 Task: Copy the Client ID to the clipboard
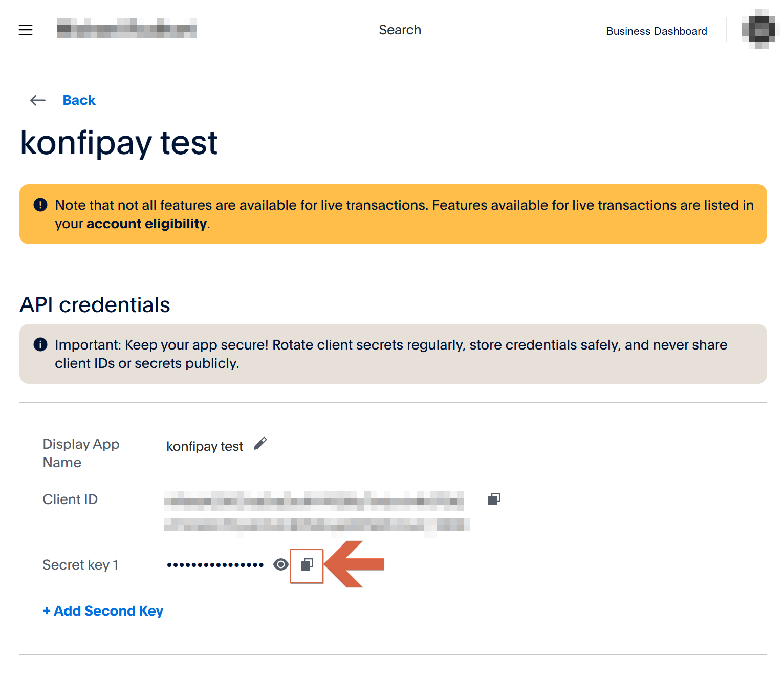pos(494,499)
